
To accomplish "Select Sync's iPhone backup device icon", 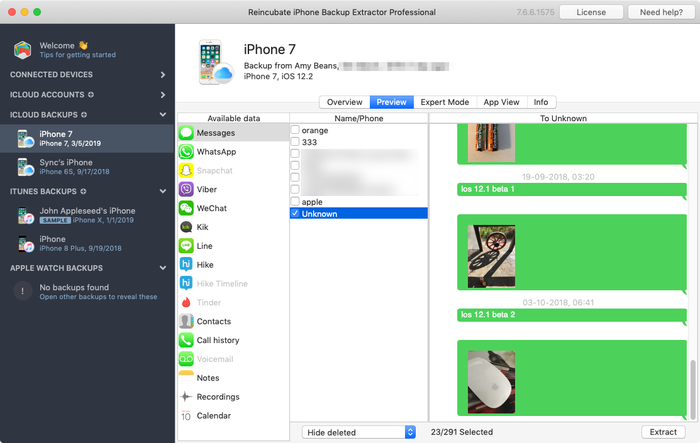I will (25, 167).
